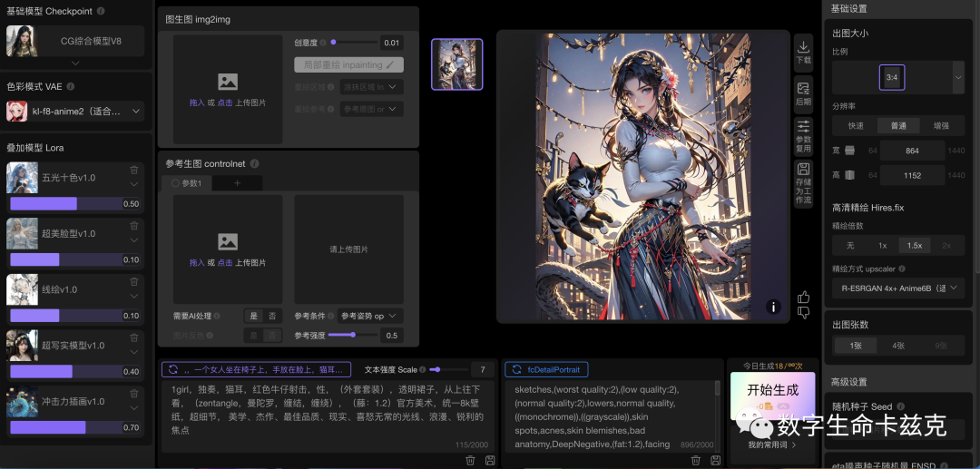
Task: Delete the 冲击力插画v1.0 Lora
Action: click(133, 394)
